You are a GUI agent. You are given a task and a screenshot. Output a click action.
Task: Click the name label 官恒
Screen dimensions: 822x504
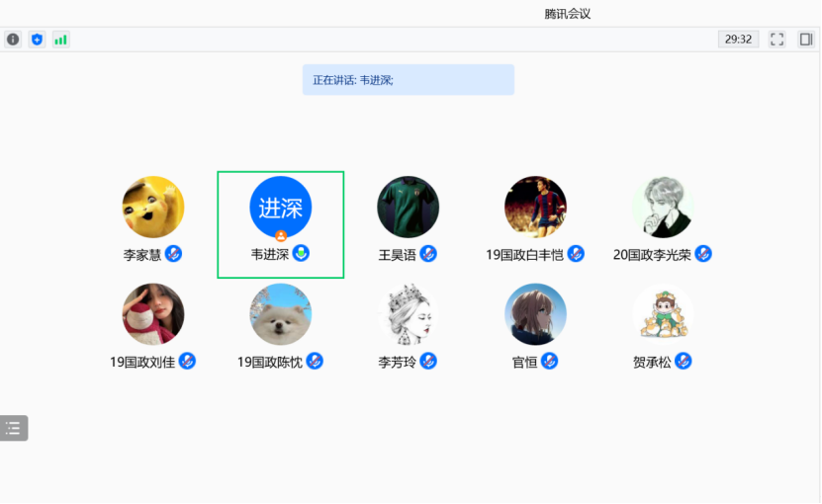(524, 362)
